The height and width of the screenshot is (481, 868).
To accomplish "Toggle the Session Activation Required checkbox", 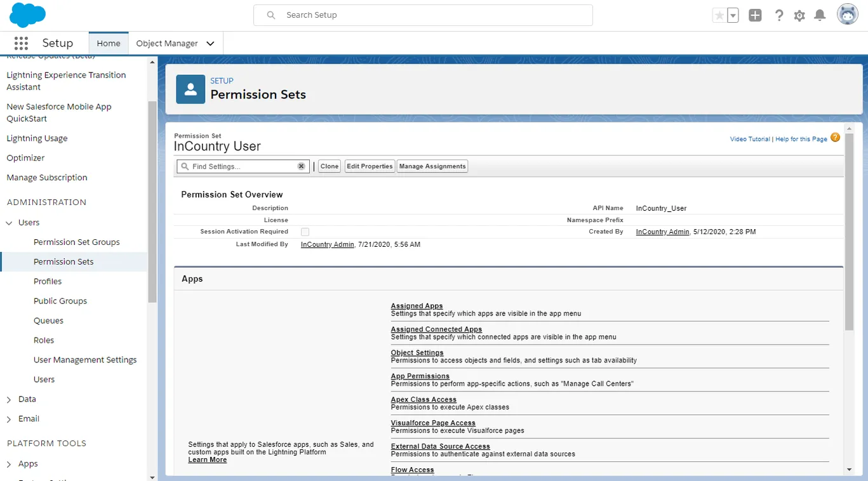I will click(x=305, y=232).
